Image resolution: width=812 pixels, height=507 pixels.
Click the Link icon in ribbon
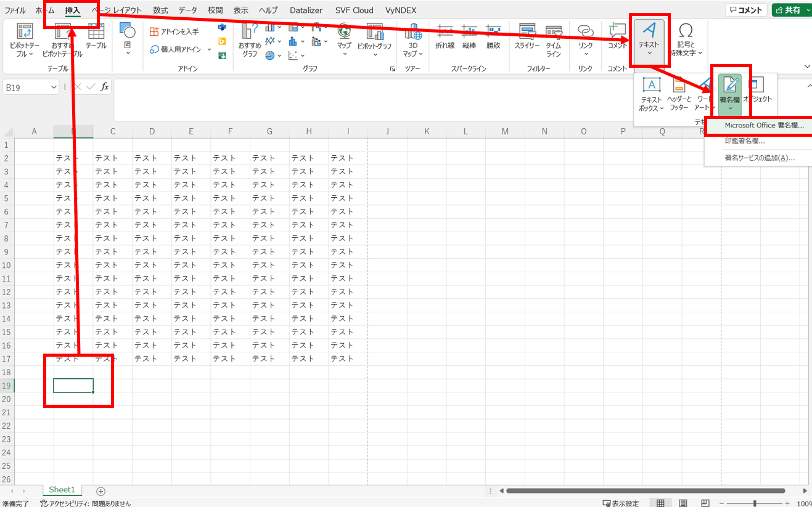(x=585, y=40)
